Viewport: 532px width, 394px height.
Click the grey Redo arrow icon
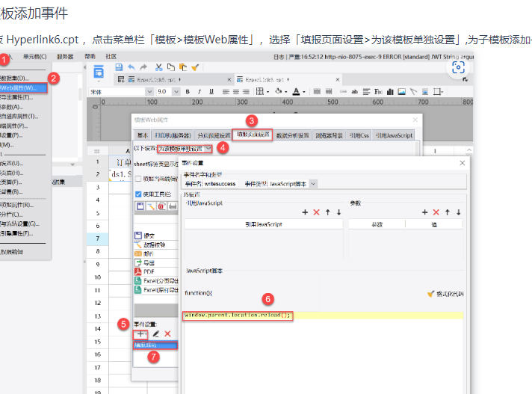(x=143, y=67)
